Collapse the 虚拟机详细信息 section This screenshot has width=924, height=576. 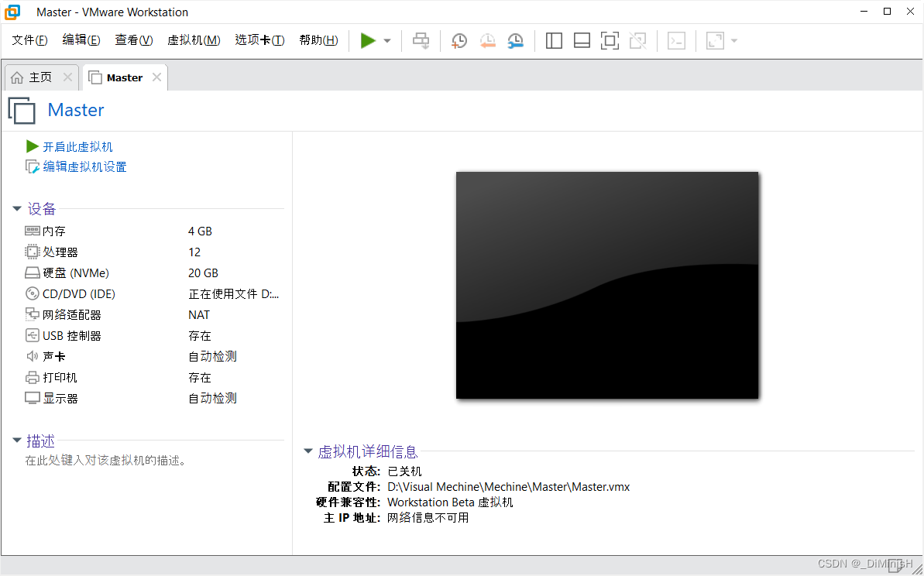point(307,451)
